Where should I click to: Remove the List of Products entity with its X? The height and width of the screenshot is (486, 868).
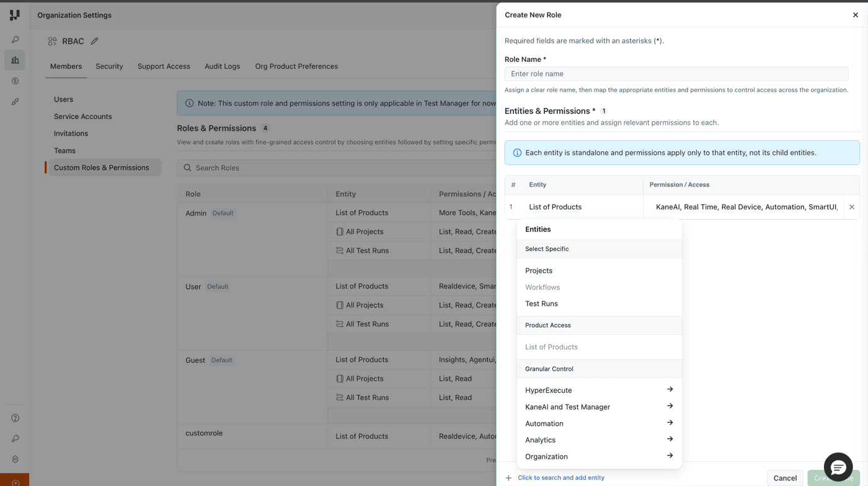[x=851, y=207]
